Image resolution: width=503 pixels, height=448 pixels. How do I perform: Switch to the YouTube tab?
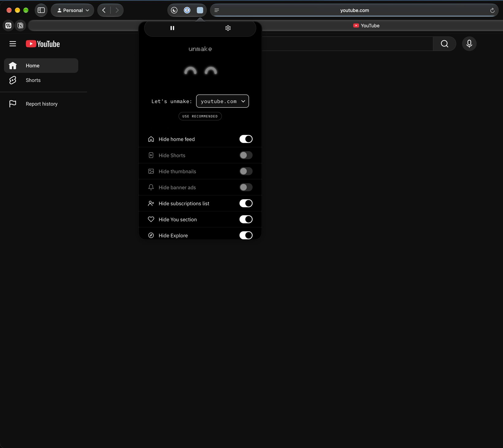366,26
